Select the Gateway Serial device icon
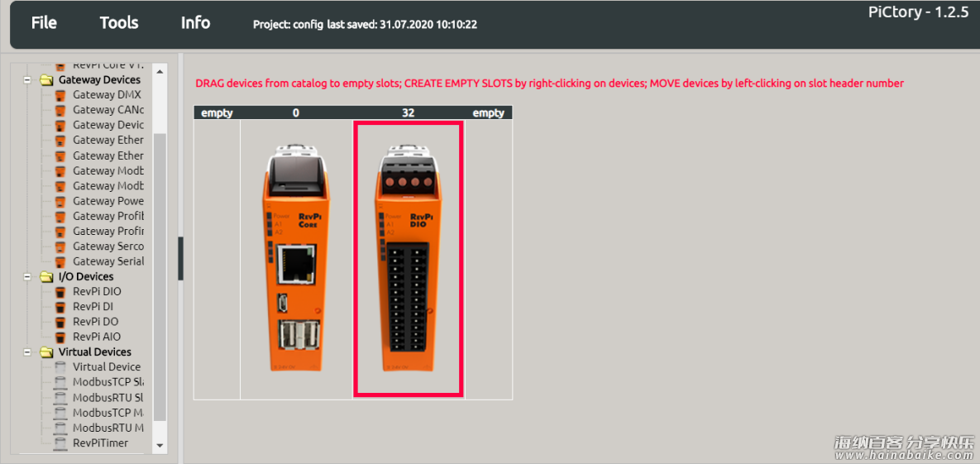 point(60,261)
